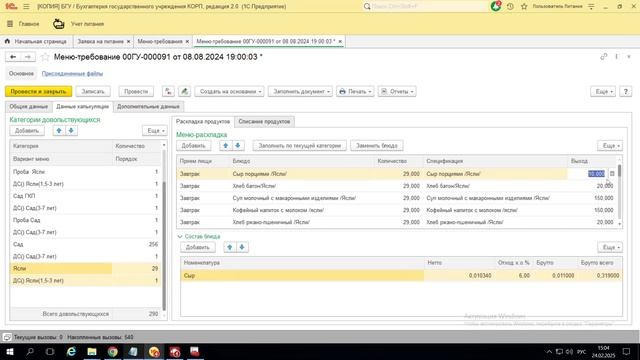Open Windows Start menu
Image resolution: width=640 pixels, height=360 pixels.
click(x=10, y=351)
